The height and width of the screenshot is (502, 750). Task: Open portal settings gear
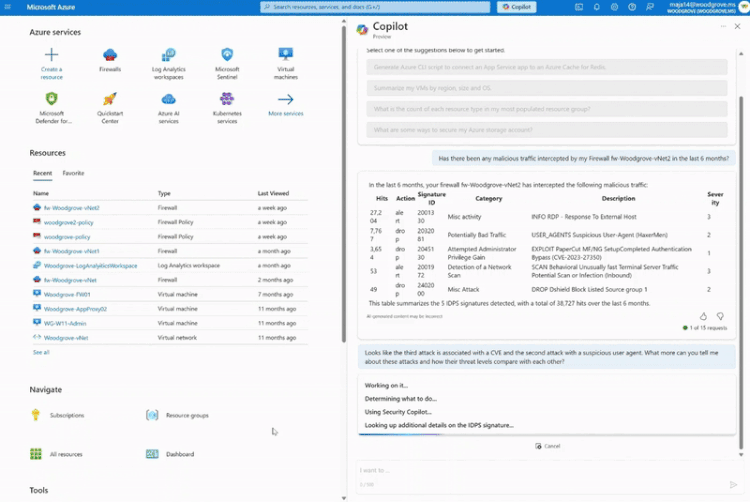coord(614,7)
